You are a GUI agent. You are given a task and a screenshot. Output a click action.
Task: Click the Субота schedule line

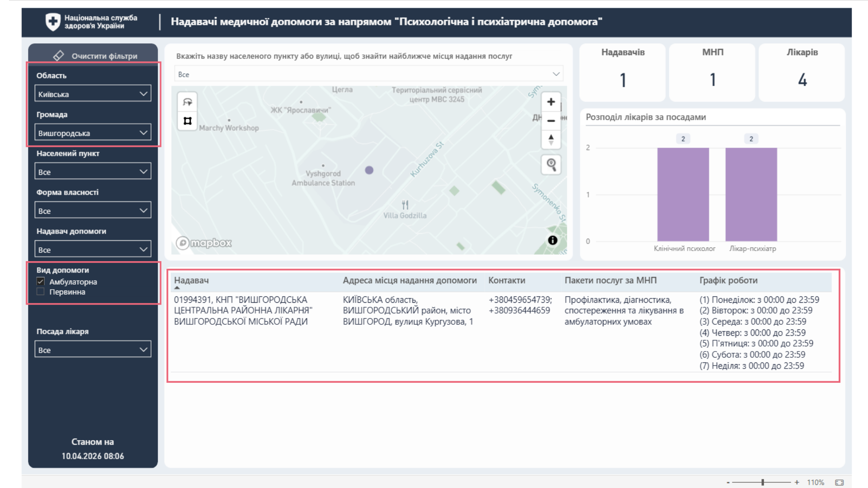752,355
